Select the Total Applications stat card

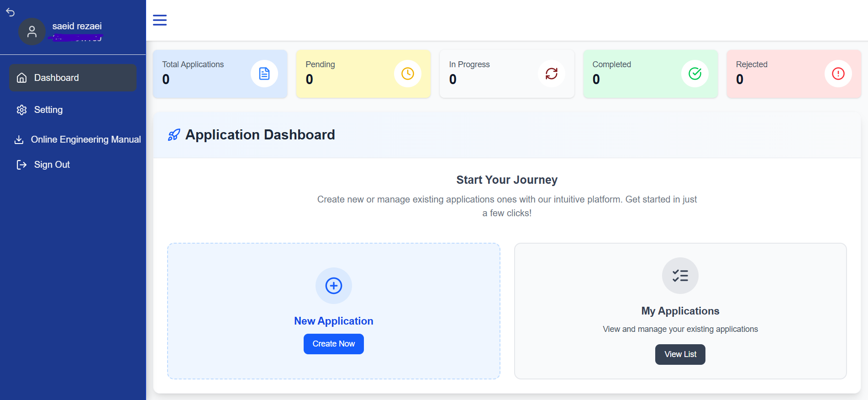(220, 74)
